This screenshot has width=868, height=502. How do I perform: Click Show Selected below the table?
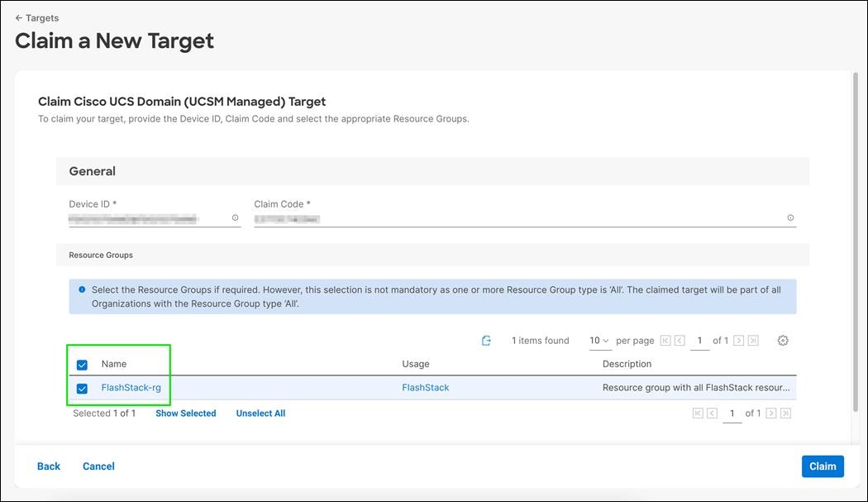pos(185,413)
